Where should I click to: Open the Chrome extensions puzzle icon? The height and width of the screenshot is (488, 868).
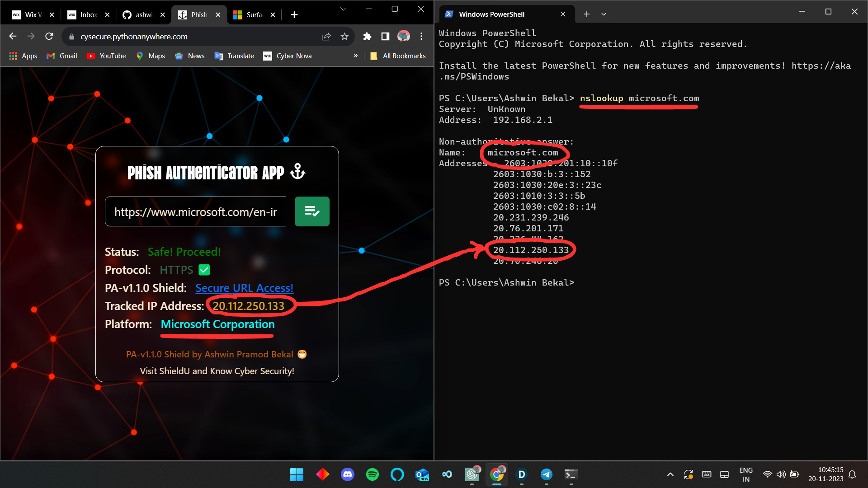pos(367,37)
